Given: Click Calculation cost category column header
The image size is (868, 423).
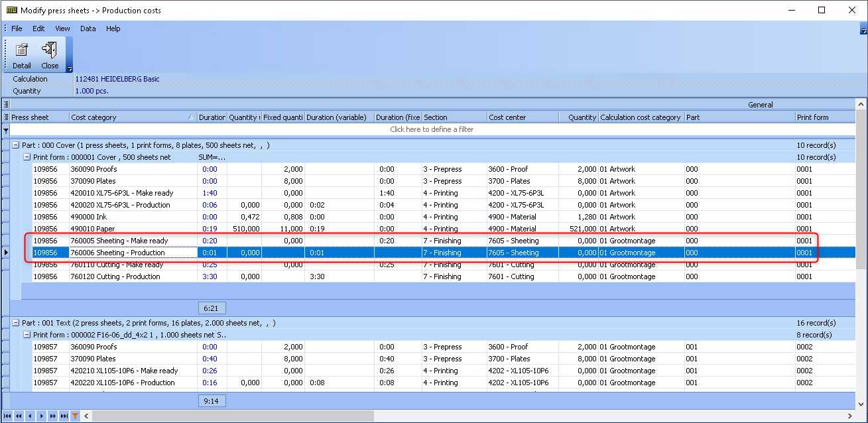Looking at the screenshot, I should (x=641, y=117).
